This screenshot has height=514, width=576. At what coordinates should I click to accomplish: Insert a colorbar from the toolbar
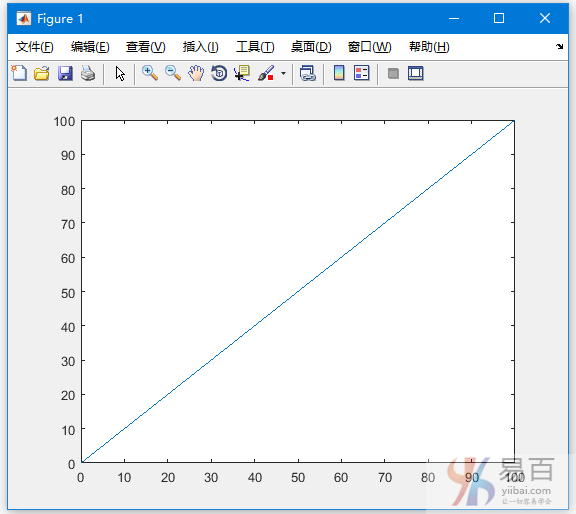339,73
